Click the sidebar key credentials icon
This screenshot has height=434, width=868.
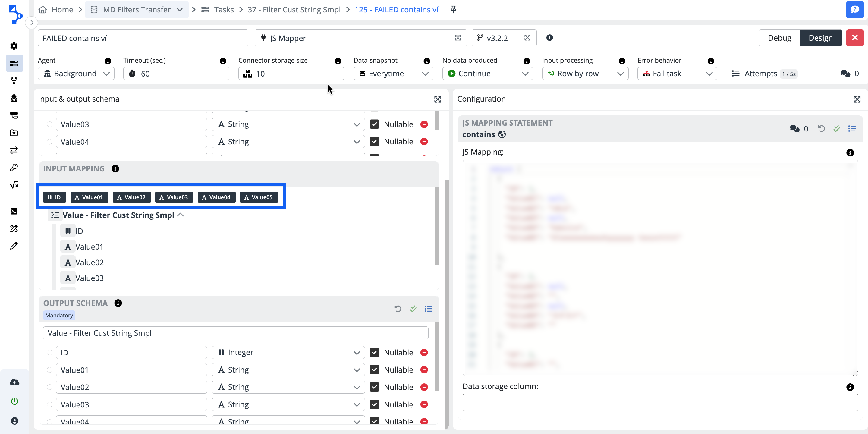14,168
